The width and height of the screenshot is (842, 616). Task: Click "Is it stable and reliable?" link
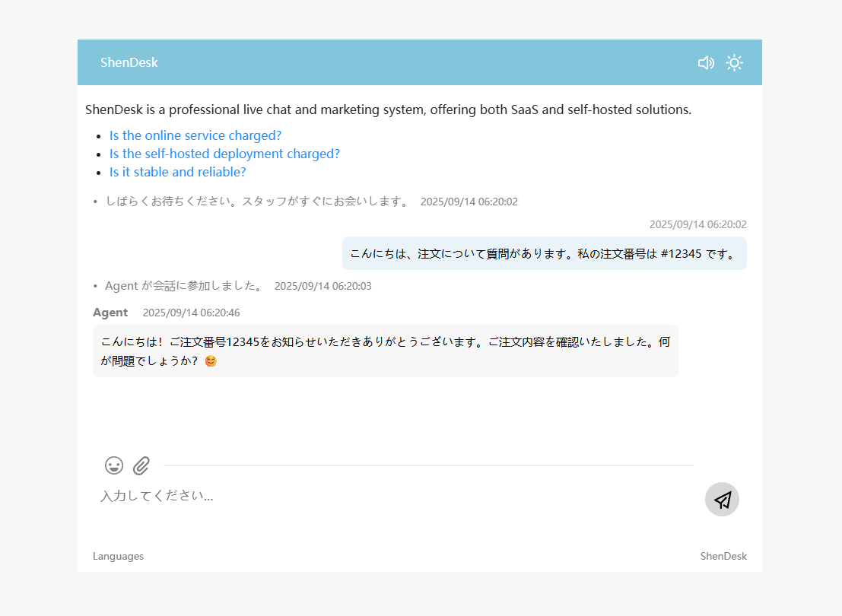pyautogui.click(x=177, y=172)
